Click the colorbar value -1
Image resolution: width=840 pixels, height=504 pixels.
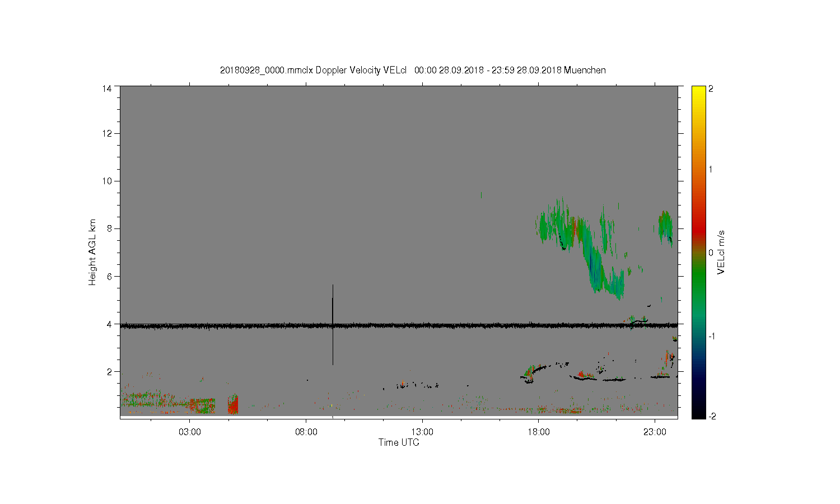point(711,336)
